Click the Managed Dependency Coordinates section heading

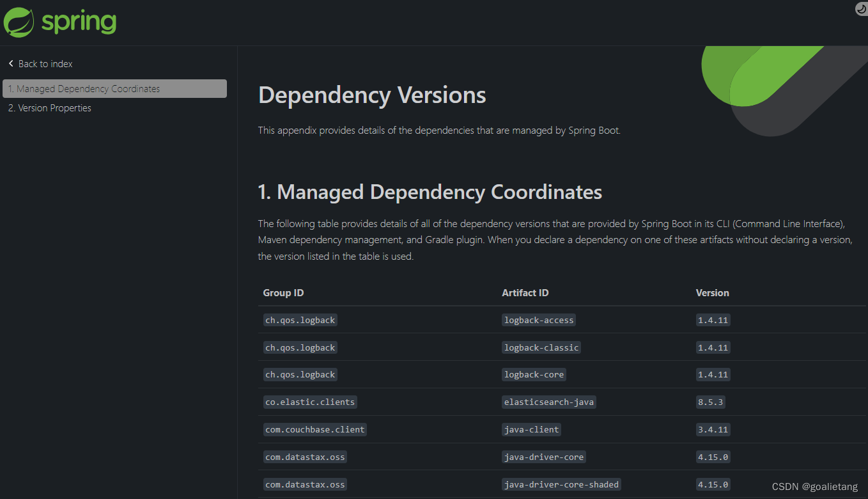tap(430, 192)
